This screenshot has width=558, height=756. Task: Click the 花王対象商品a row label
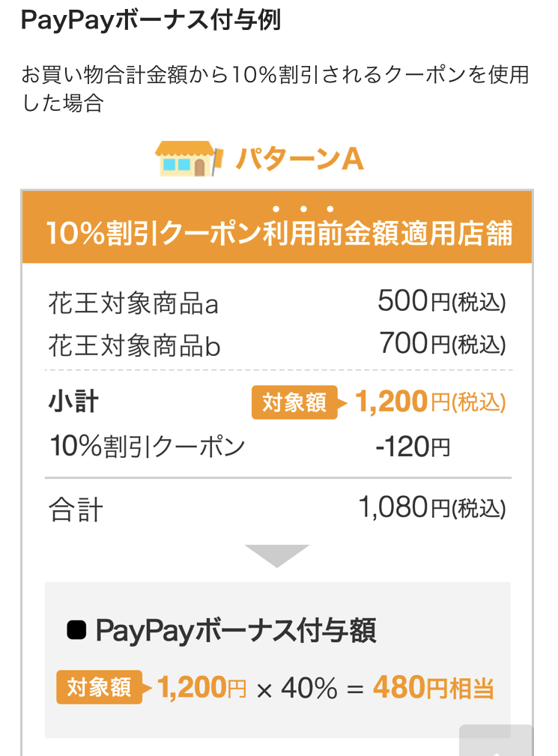coord(133,303)
